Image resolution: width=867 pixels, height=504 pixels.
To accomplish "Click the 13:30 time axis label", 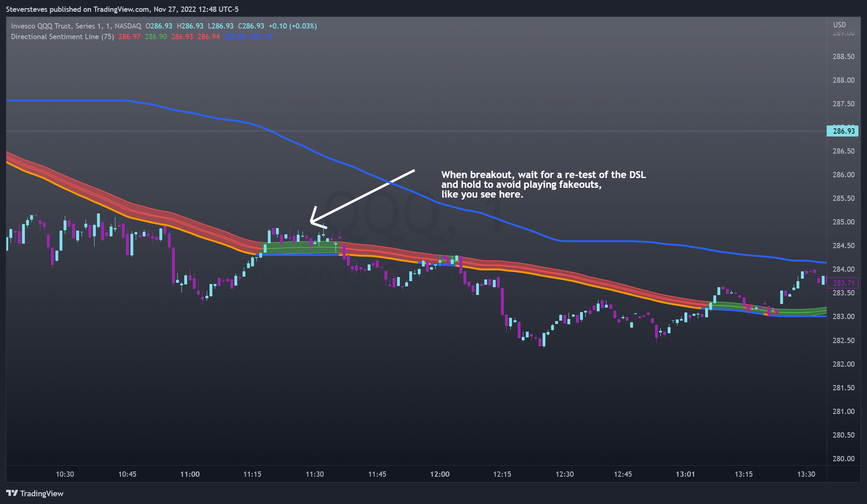I will (x=806, y=474).
